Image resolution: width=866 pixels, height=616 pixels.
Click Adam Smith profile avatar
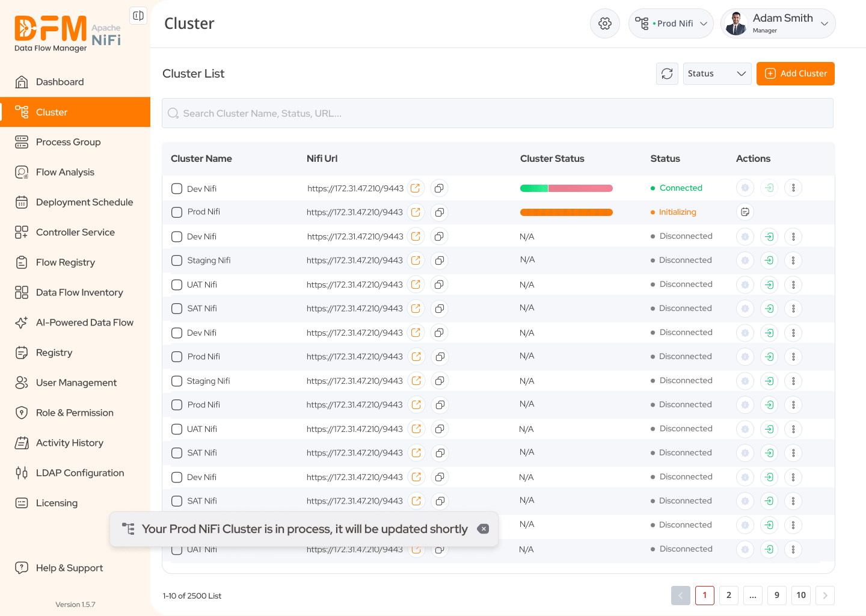point(736,23)
